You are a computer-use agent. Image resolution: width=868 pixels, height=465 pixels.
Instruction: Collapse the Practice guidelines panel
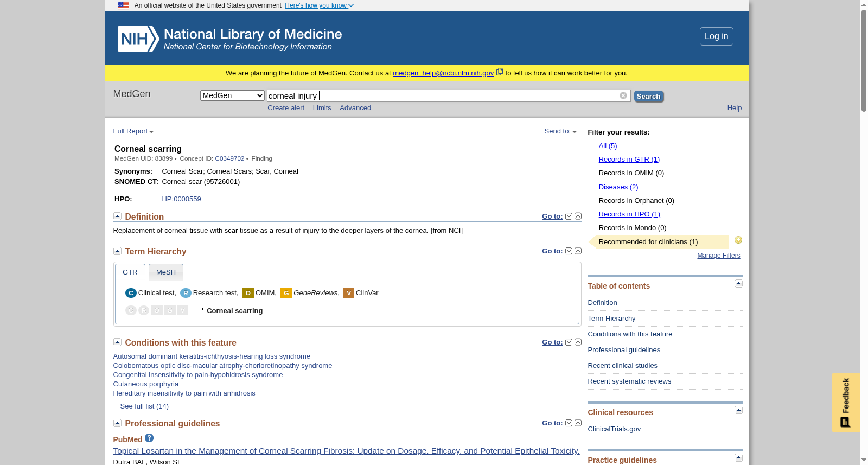tap(738, 458)
